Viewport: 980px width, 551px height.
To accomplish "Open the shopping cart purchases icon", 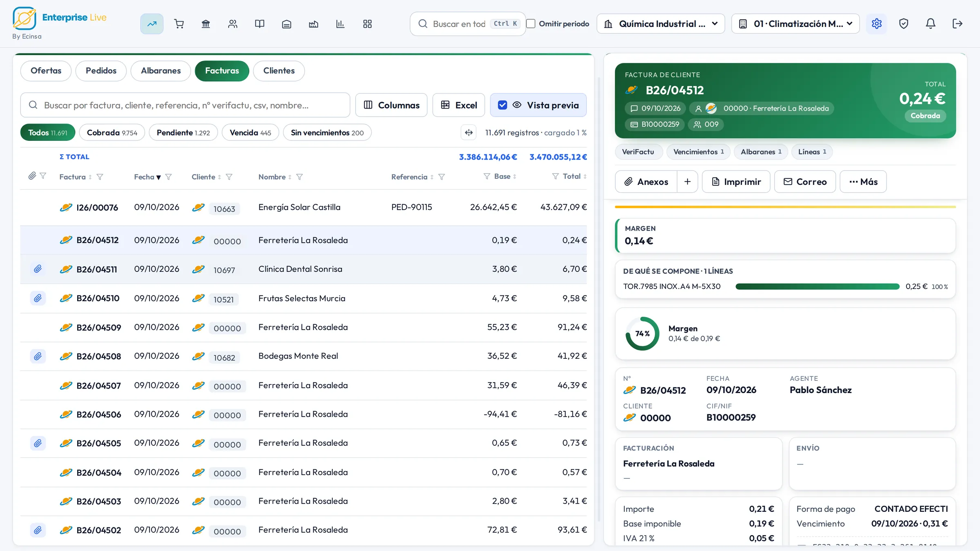I will pyautogui.click(x=179, y=24).
